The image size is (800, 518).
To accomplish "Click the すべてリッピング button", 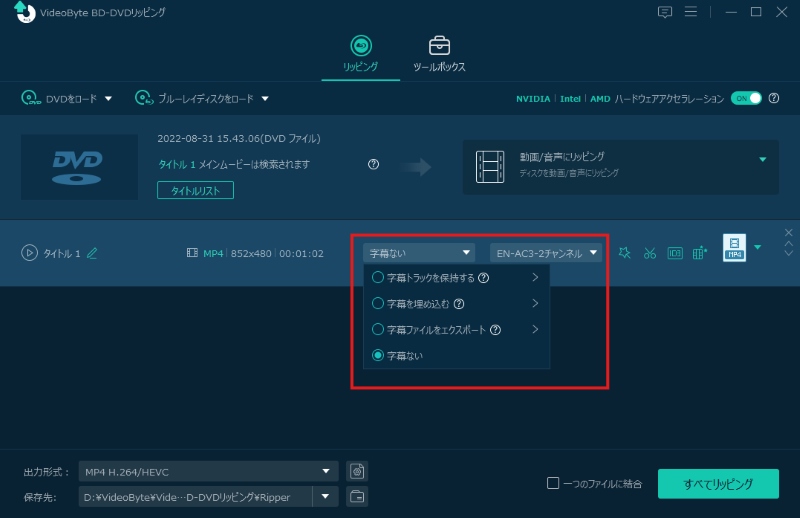I will (717, 484).
